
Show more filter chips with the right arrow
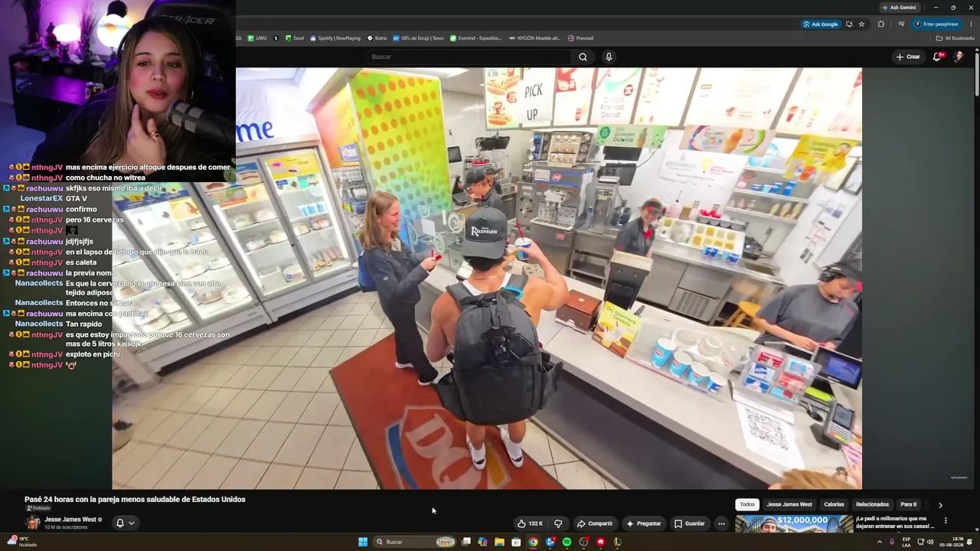pos(940,505)
